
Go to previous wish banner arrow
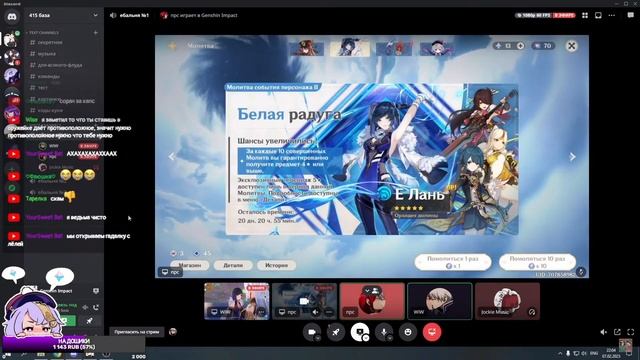172,156
